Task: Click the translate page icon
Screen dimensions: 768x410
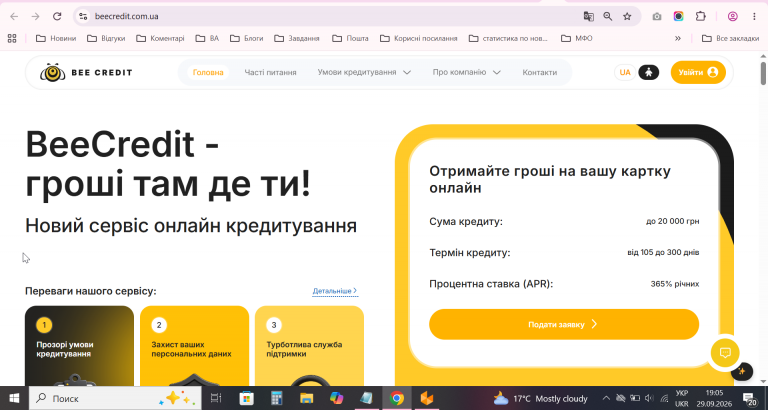Action: pyautogui.click(x=588, y=16)
